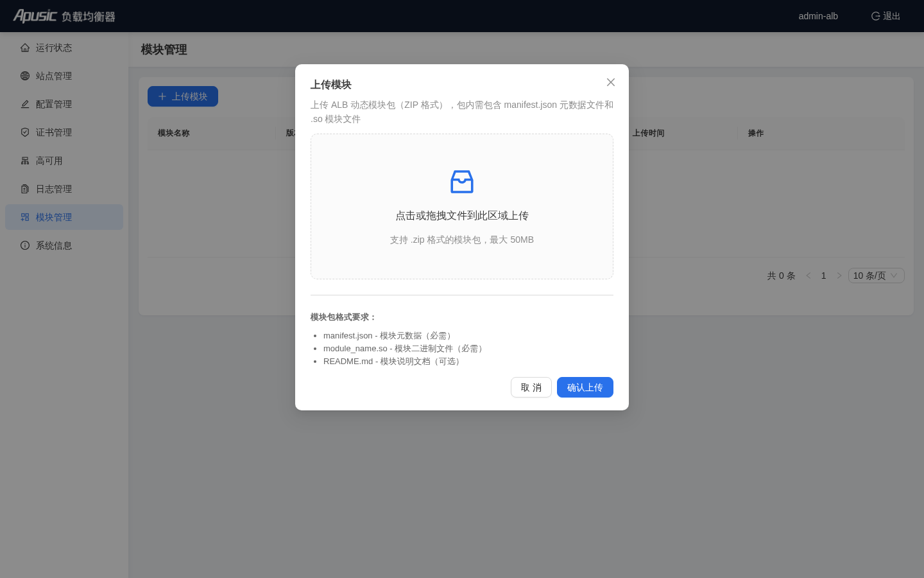This screenshot has width=924, height=578.
Task: Click the Apusic logo in header
Action: tap(64, 16)
